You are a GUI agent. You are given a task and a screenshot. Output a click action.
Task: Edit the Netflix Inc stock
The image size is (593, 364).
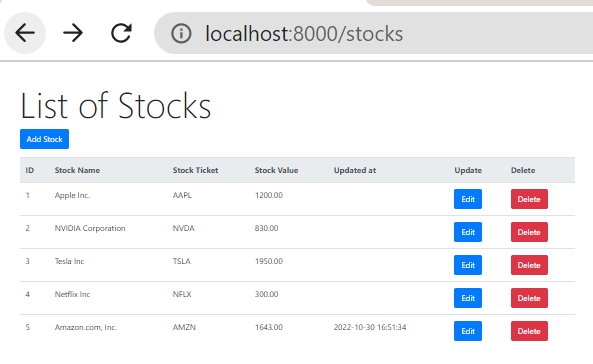[x=468, y=298]
